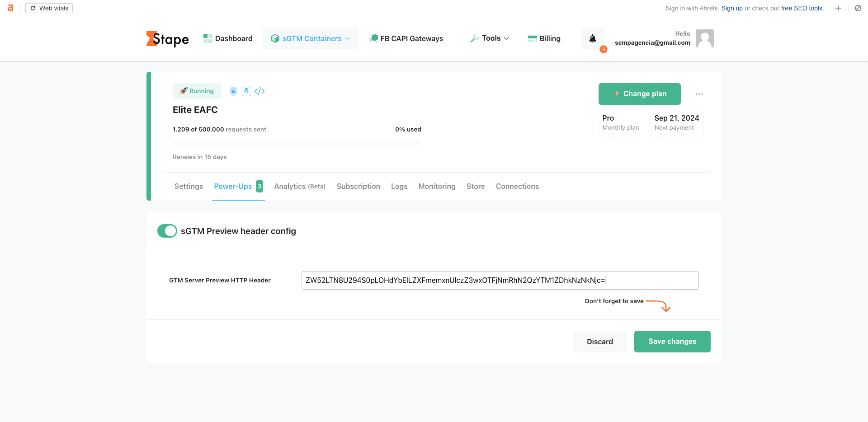Open FB CAPI Gateways page
The width and height of the screenshot is (868, 422).
pos(406,38)
